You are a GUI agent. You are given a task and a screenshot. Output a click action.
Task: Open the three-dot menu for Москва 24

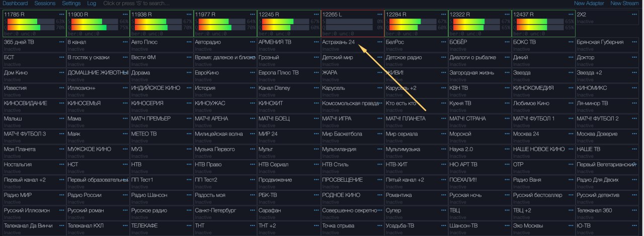[571, 134]
